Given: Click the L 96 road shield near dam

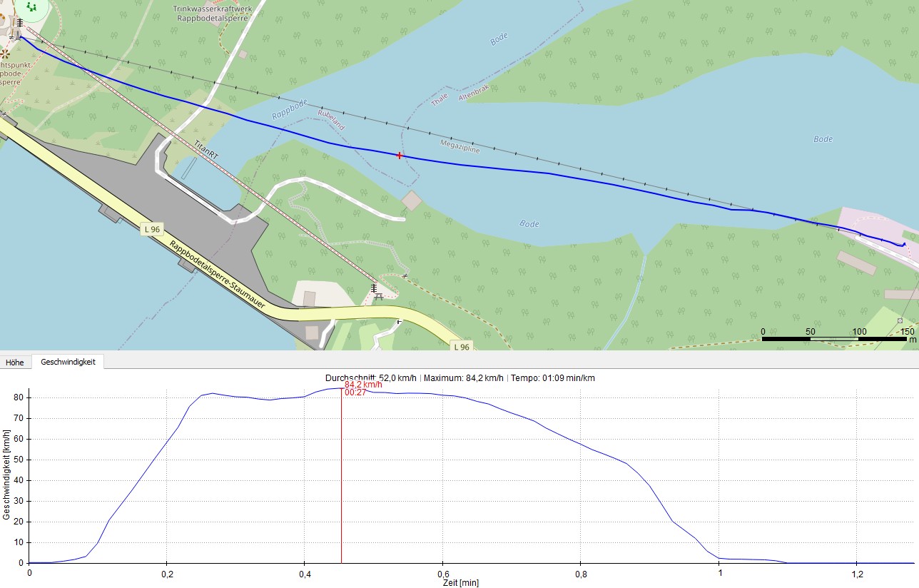Looking at the screenshot, I should (151, 229).
